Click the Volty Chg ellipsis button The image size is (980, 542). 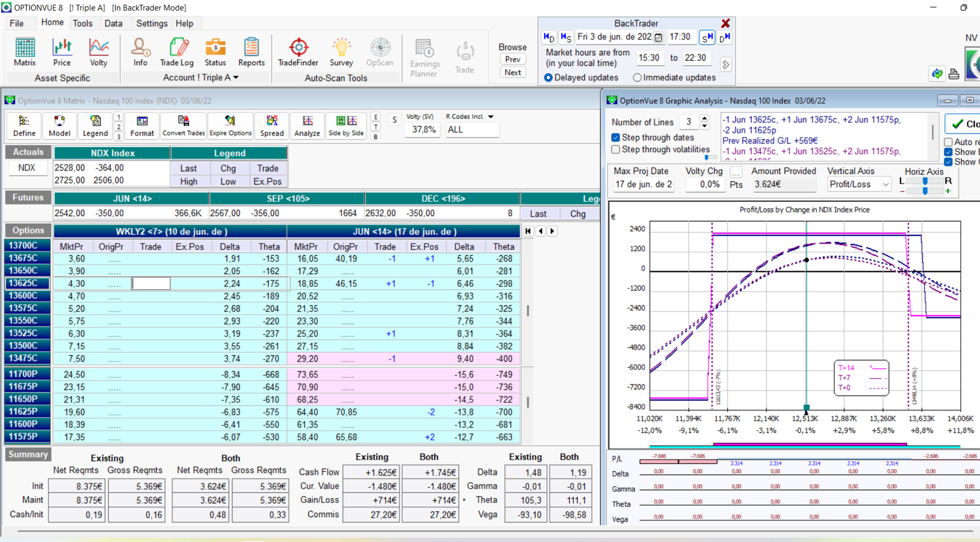click(x=736, y=172)
